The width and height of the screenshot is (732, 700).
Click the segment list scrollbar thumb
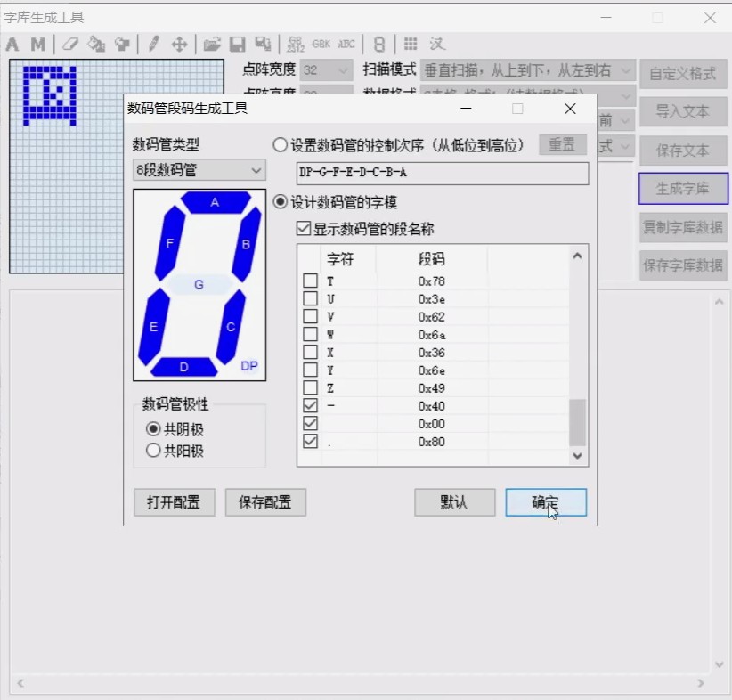tap(577, 422)
